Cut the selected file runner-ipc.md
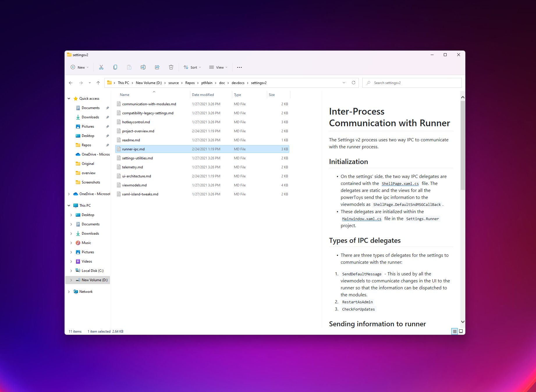Image resolution: width=536 pixels, height=392 pixels. [x=101, y=67]
